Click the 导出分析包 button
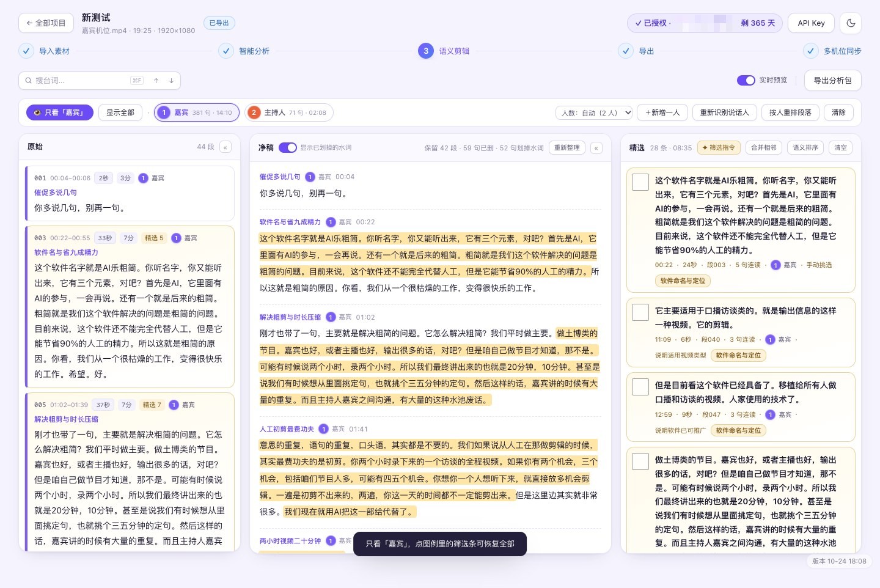 click(832, 80)
